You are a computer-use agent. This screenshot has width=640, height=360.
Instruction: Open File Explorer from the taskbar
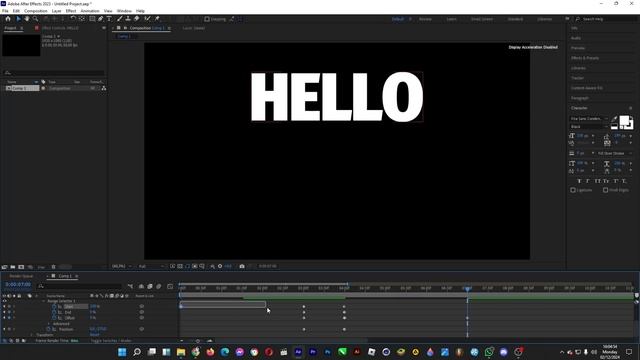pos(181,352)
